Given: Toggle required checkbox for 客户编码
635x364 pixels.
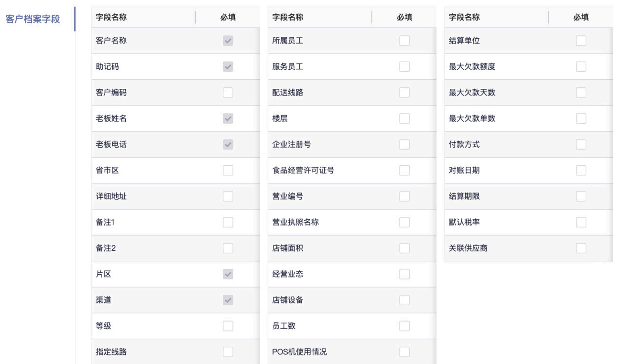Looking at the screenshot, I should point(228,93).
